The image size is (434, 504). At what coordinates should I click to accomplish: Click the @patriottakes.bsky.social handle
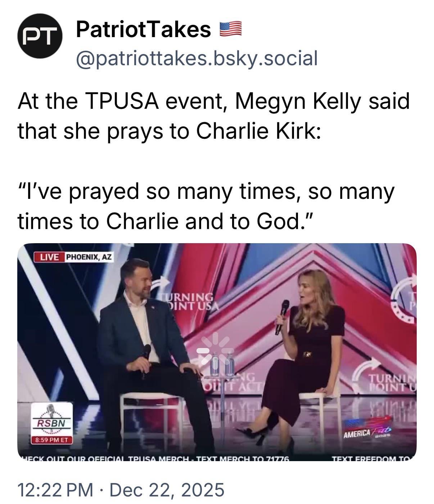[x=197, y=58]
